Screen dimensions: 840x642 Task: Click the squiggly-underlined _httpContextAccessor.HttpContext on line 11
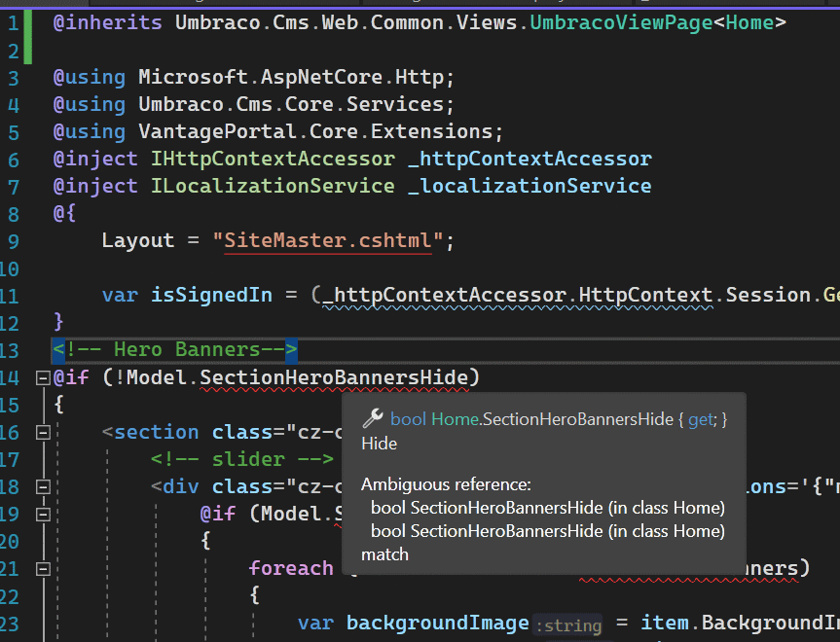point(518,296)
